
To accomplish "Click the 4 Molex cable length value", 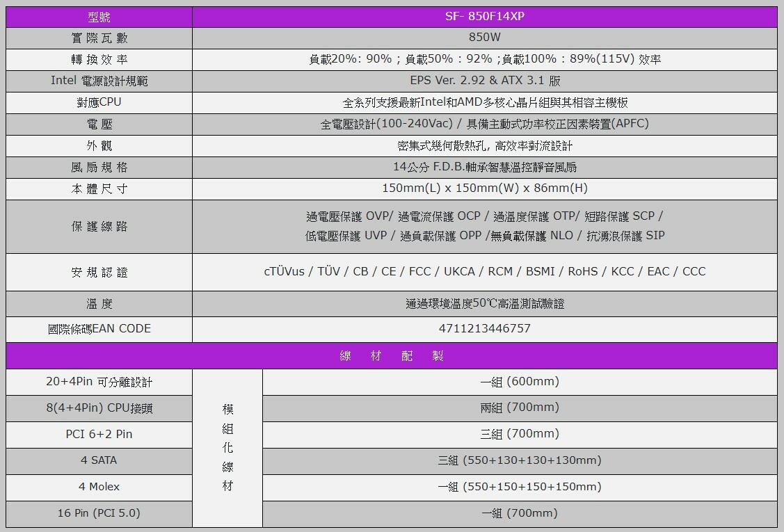I will point(519,487).
